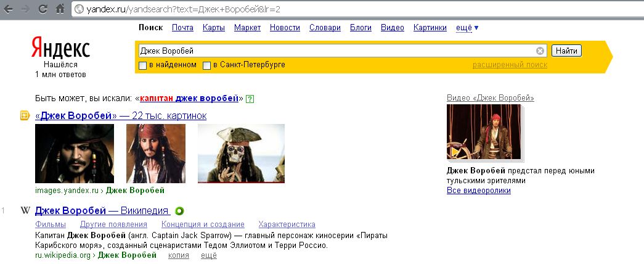Screen dimensions: 644x264
Task: Toggle the "в найденном" checkbox
Action: click(142, 65)
